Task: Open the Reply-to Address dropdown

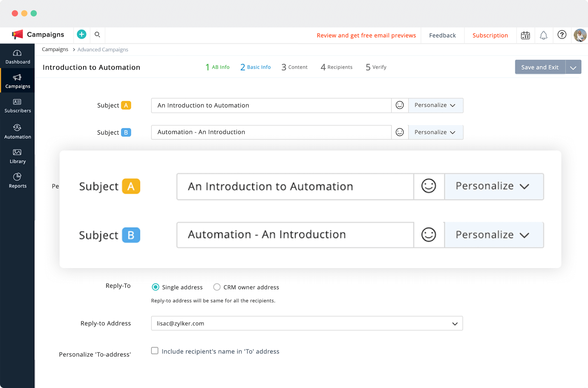Action: point(307,323)
